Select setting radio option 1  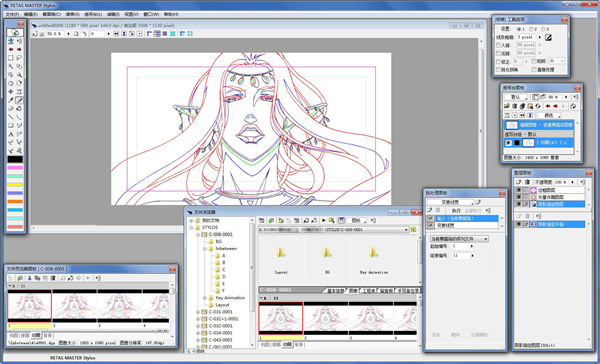tap(519, 29)
